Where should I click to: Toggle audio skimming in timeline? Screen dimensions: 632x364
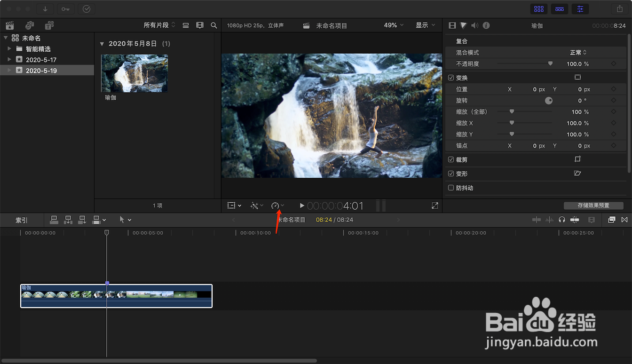549,220
